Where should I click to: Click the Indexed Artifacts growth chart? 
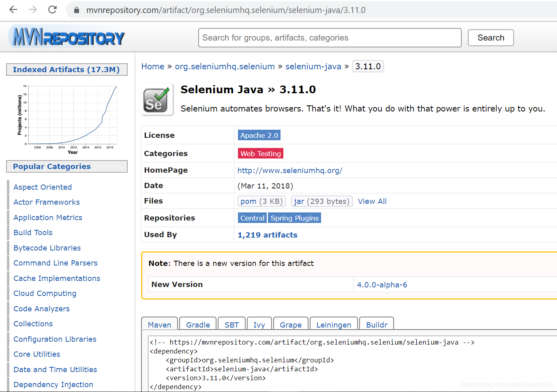click(x=67, y=119)
